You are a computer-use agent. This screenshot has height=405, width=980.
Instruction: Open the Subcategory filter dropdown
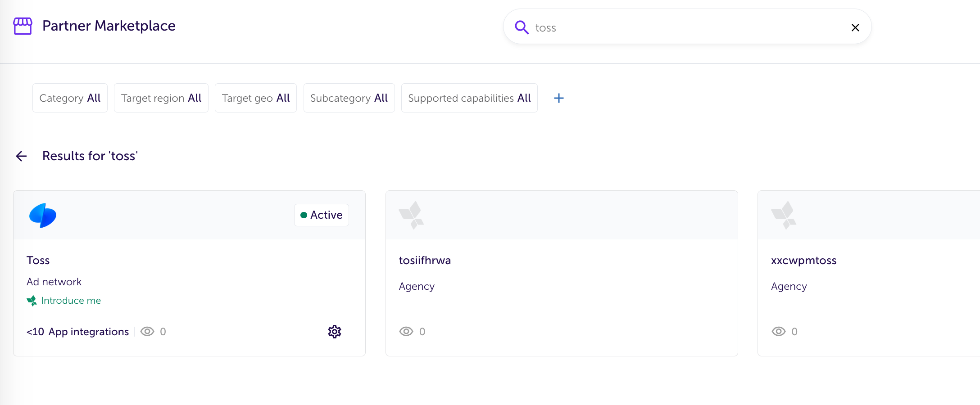point(349,98)
